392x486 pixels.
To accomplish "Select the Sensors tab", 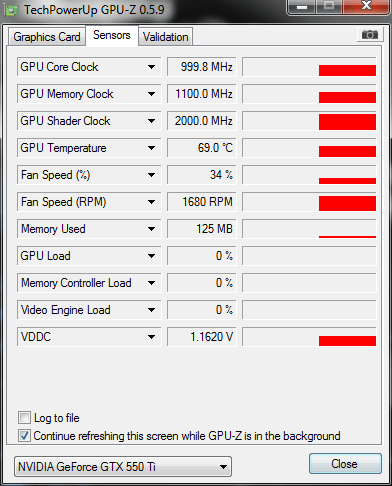I will pos(112,35).
